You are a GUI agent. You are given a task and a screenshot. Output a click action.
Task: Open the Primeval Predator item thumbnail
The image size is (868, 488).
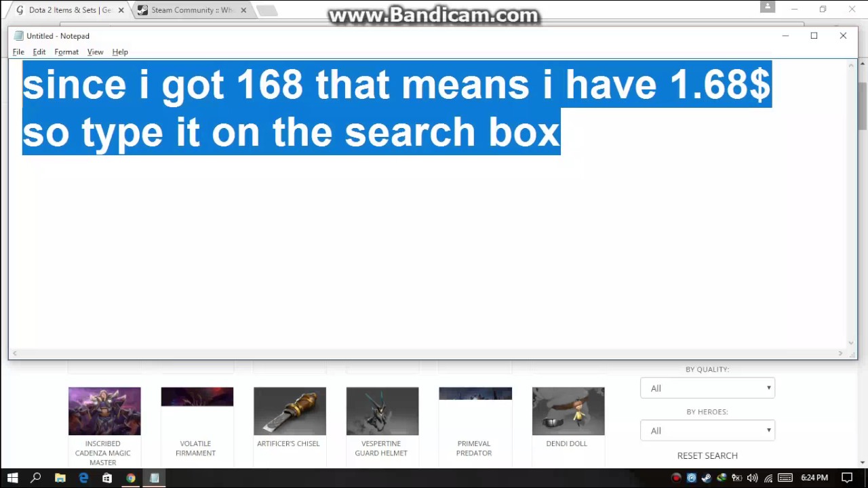pos(475,394)
